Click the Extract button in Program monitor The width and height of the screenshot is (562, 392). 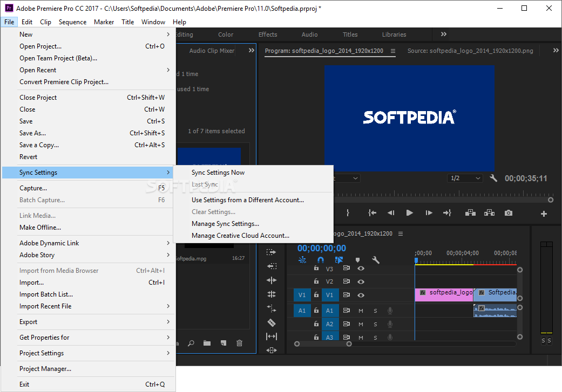pos(489,213)
